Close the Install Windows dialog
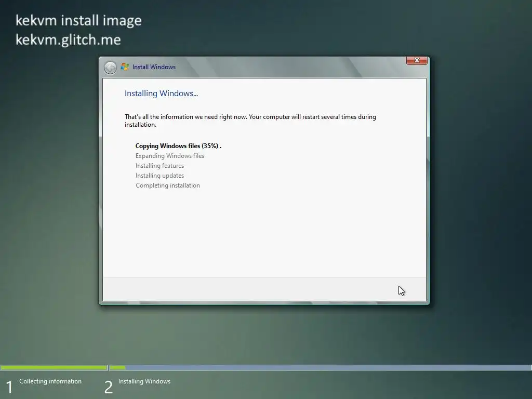Viewport: 532px width, 399px height. click(417, 60)
